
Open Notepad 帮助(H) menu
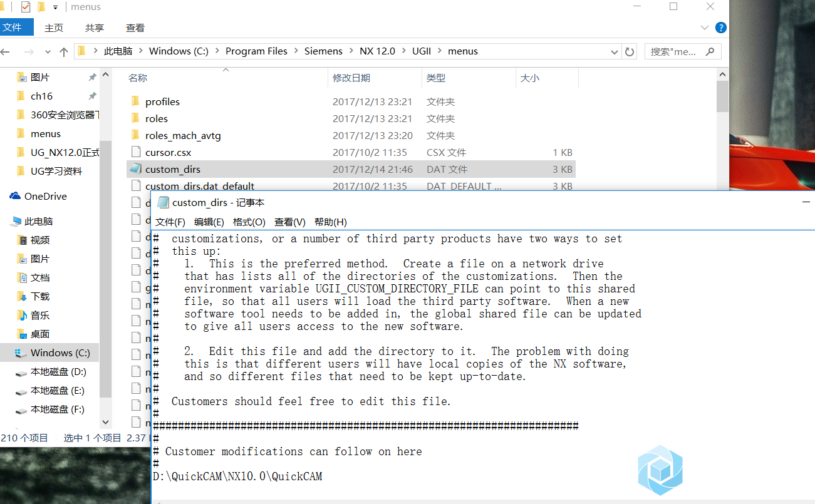tap(331, 222)
